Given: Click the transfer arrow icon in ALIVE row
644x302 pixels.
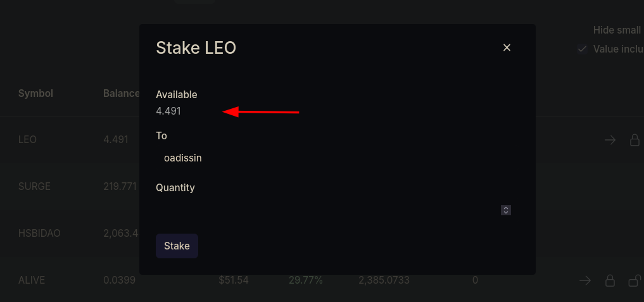Looking at the screenshot, I should click(585, 280).
